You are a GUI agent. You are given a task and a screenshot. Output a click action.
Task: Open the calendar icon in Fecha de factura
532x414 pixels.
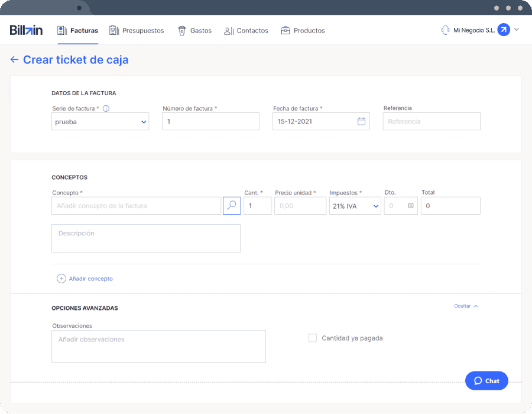coord(361,121)
